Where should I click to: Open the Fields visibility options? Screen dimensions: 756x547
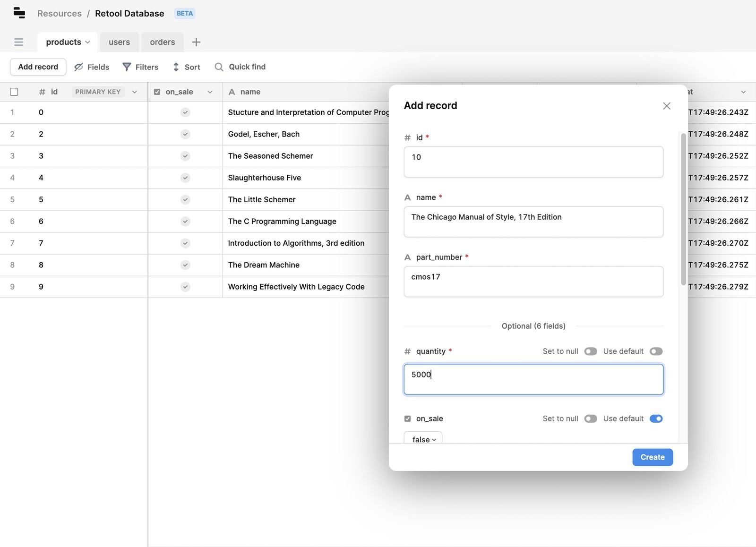click(92, 67)
